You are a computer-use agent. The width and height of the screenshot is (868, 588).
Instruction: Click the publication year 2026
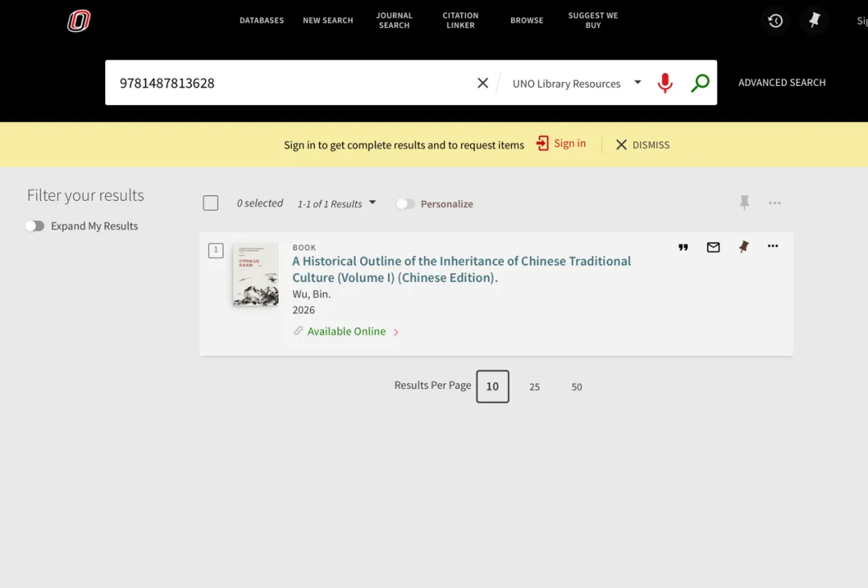(303, 310)
